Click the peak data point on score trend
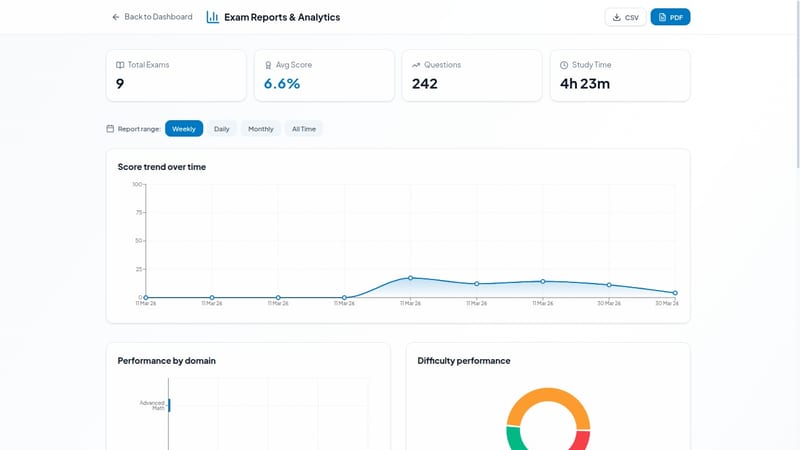This screenshot has width=800, height=450. (x=410, y=278)
